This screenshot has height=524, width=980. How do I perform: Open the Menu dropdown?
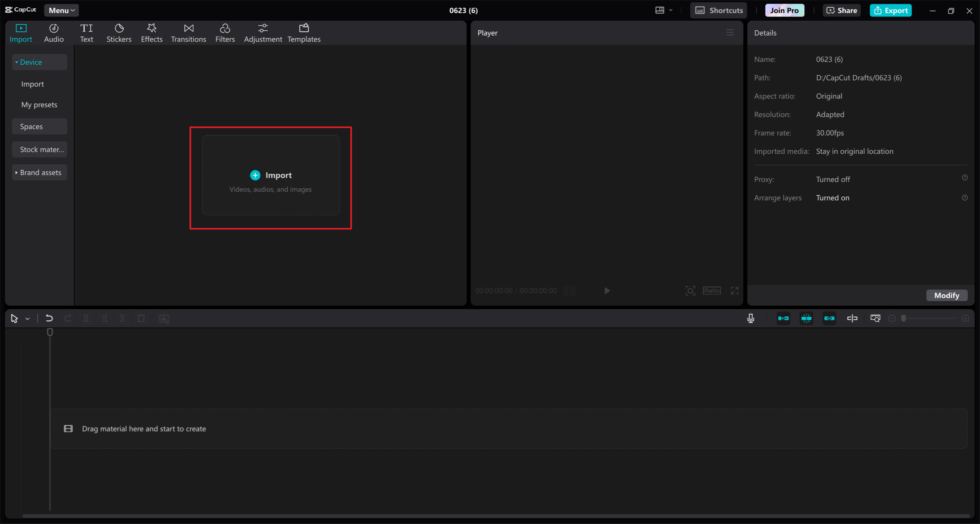(x=61, y=10)
